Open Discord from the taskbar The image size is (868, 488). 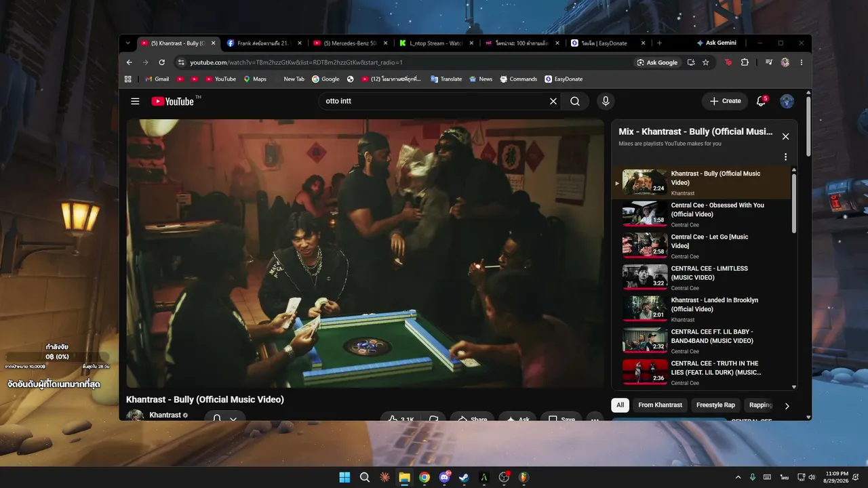tap(444, 477)
